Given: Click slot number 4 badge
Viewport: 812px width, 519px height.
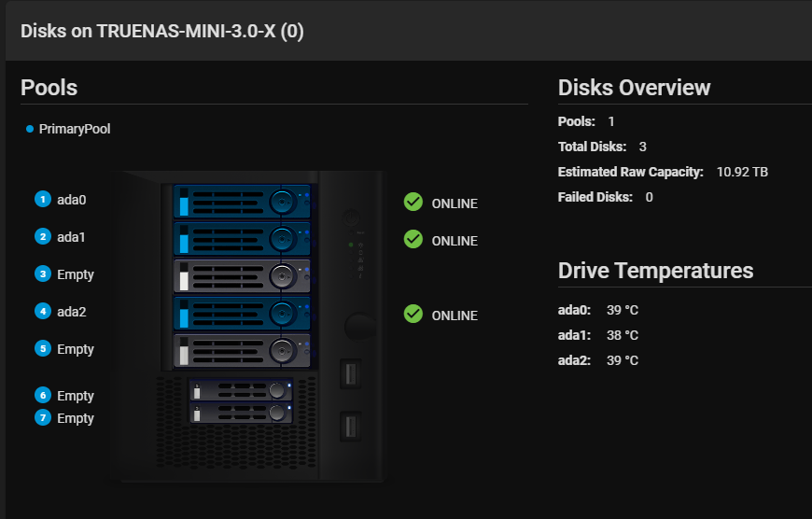Looking at the screenshot, I should (43, 311).
